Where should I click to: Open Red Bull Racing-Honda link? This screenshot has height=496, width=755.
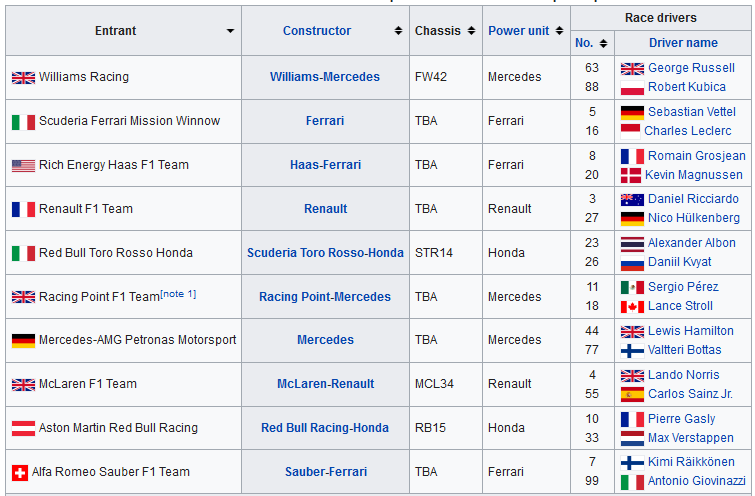[325, 428]
